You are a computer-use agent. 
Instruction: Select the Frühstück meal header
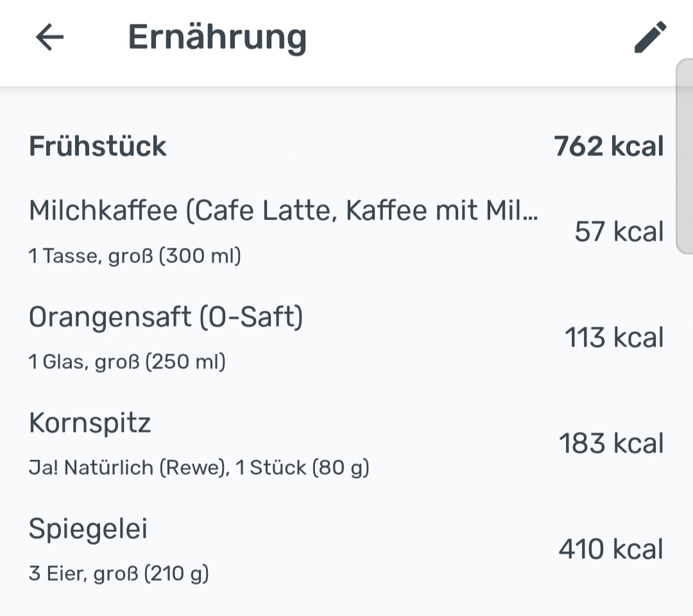pos(98,146)
